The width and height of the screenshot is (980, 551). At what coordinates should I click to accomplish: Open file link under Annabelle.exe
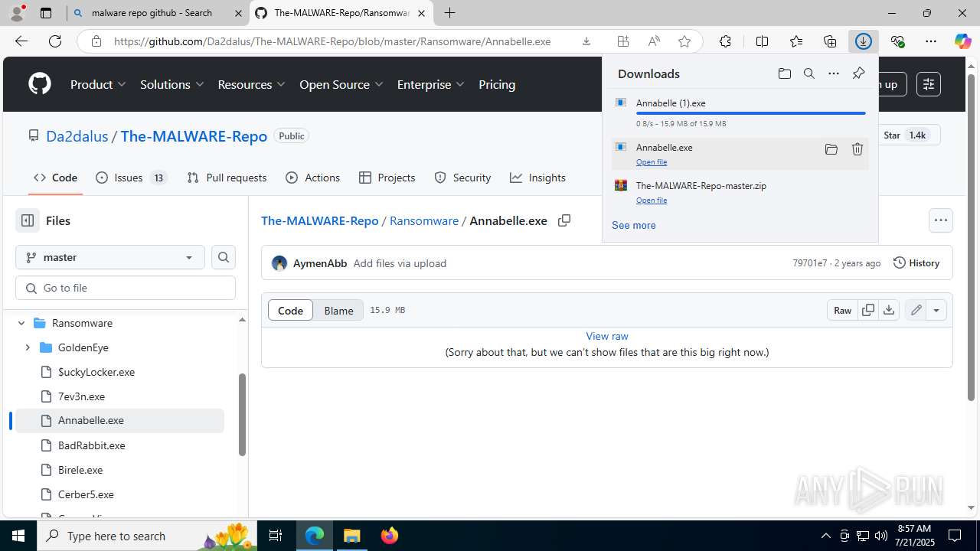coord(652,162)
